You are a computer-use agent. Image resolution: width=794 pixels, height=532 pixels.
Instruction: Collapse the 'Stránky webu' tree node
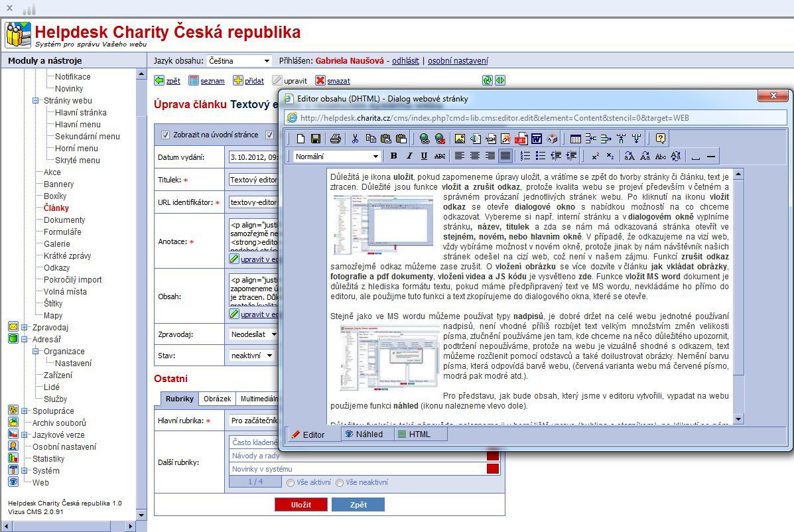click(35, 100)
